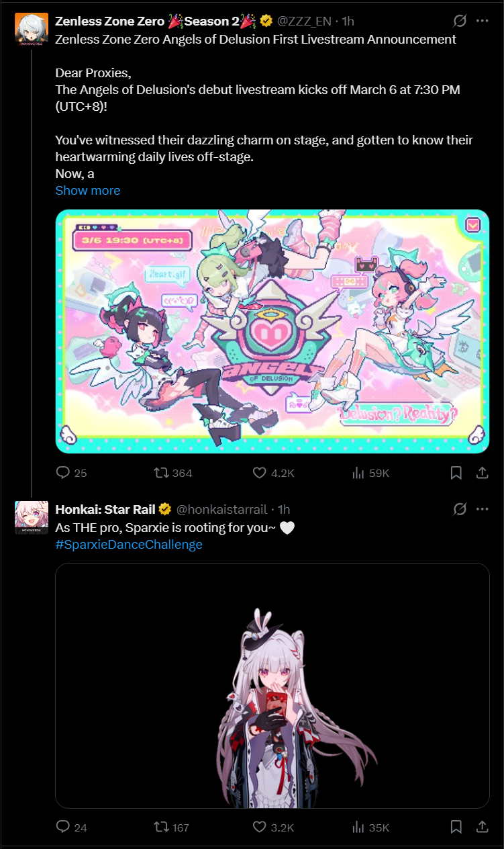Open Grok icon on honkaistarrail post

point(460,509)
